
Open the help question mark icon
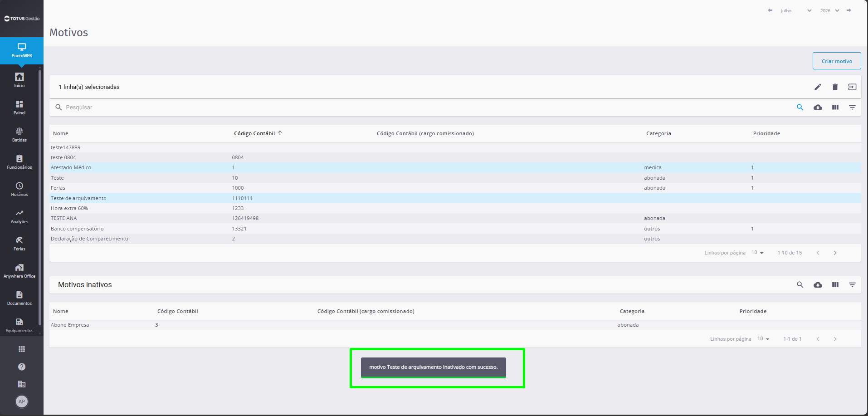[x=22, y=367]
